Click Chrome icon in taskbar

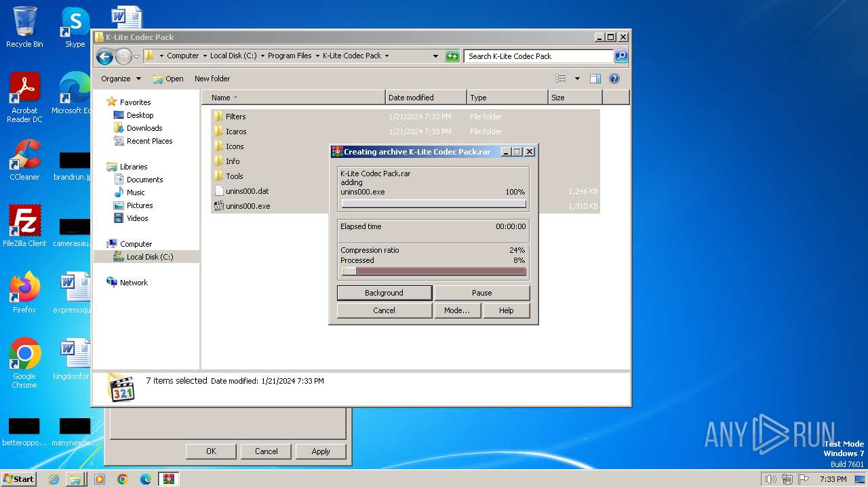click(x=123, y=479)
